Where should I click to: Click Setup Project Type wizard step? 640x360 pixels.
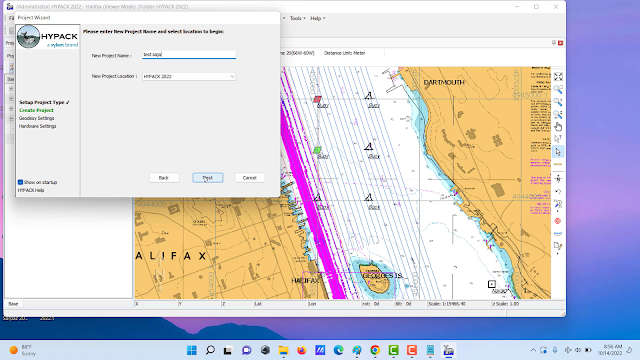44,102
